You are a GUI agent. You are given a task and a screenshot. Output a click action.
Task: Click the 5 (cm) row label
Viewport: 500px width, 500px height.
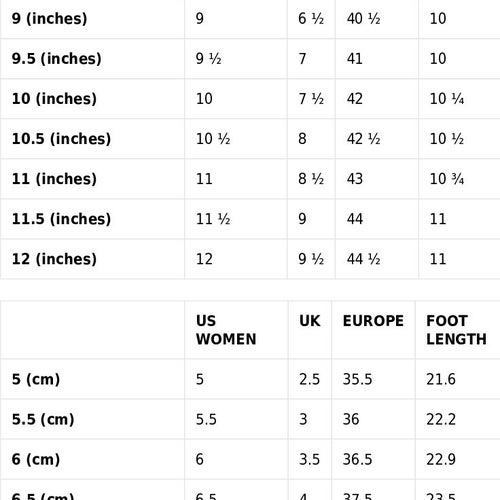pos(36,379)
